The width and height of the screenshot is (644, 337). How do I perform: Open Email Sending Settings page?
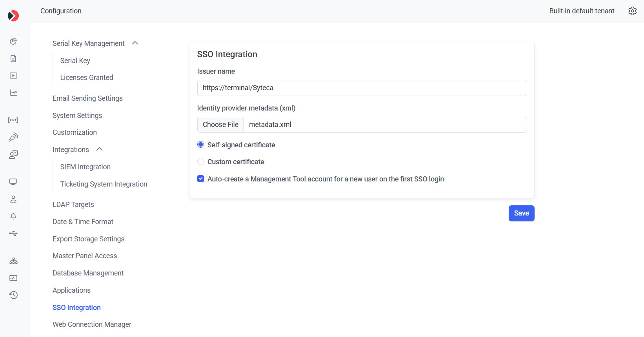pyautogui.click(x=87, y=98)
